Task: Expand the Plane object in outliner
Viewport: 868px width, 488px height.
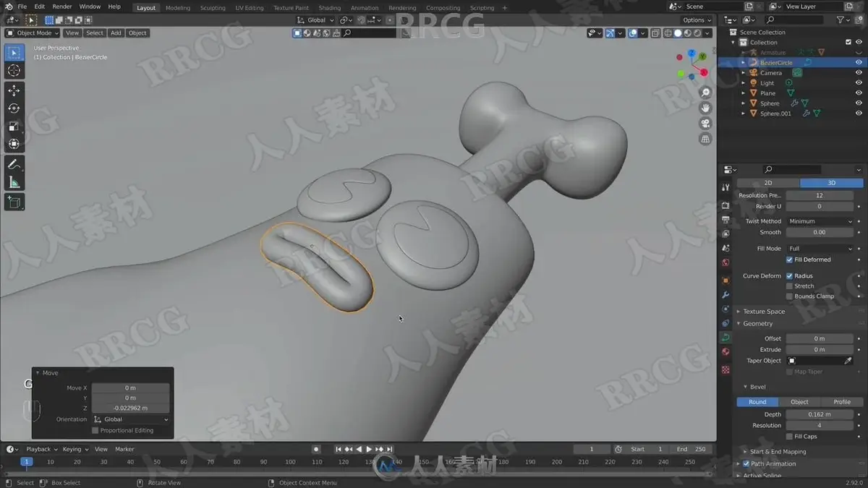Action: click(x=743, y=93)
